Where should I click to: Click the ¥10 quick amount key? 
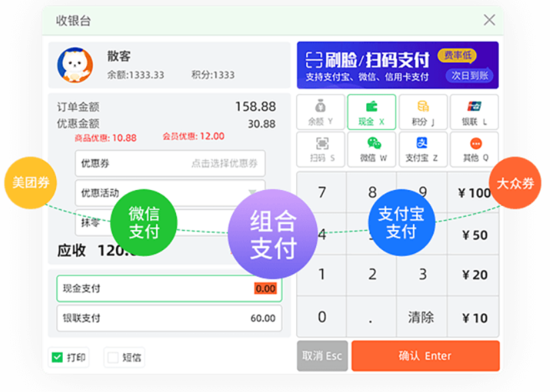[474, 317]
